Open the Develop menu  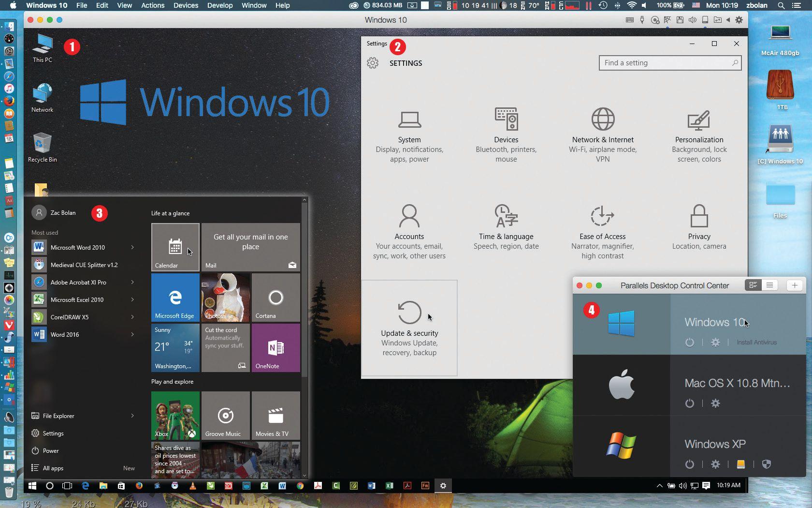coord(220,5)
